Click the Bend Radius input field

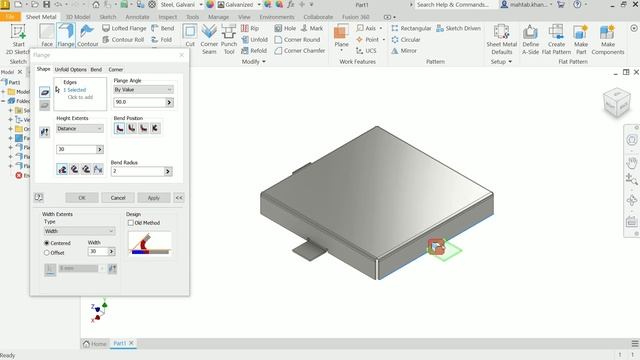click(138, 171)
